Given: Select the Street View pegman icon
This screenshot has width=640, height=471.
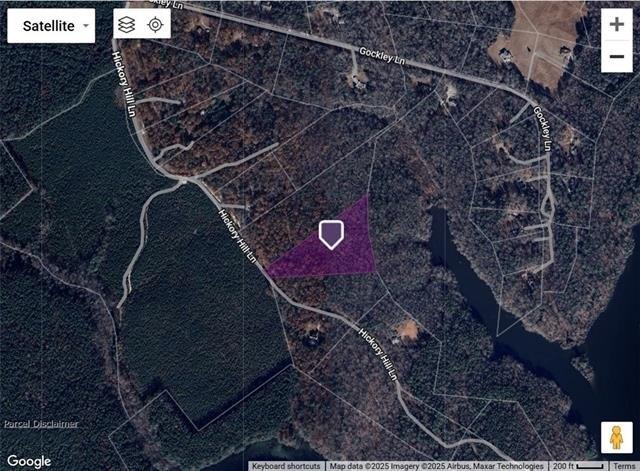Looking at the screenshot, I should point(616,438).
